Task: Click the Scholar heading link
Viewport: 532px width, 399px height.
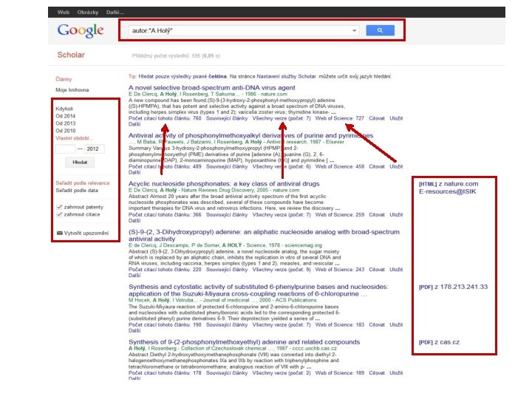Action: tap(71, 55)
